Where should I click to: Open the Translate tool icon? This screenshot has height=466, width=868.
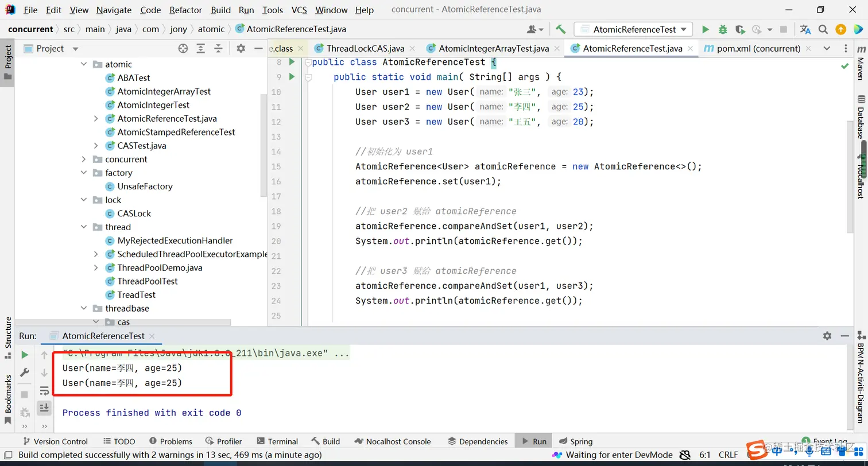[x=805, y=29]
